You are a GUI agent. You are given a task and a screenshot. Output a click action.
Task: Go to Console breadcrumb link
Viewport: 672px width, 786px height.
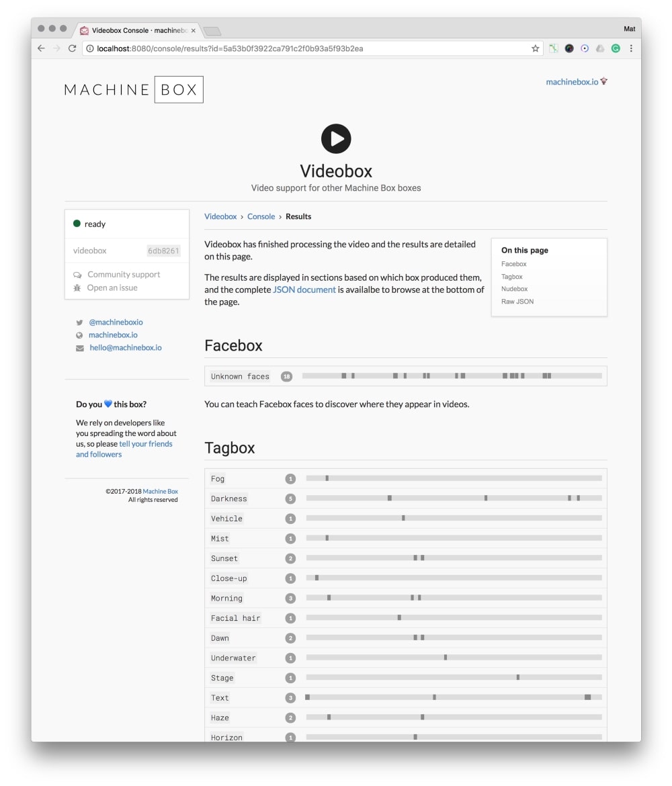point(261,216)
